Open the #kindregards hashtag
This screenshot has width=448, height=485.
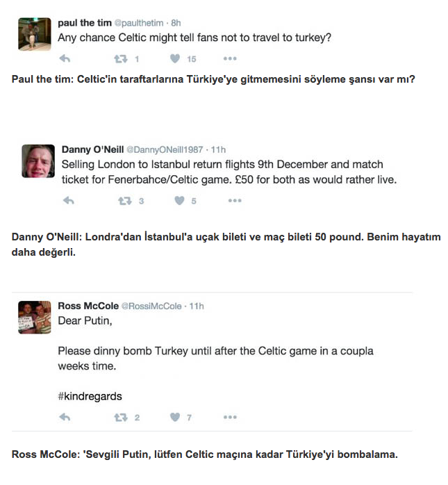90,396
